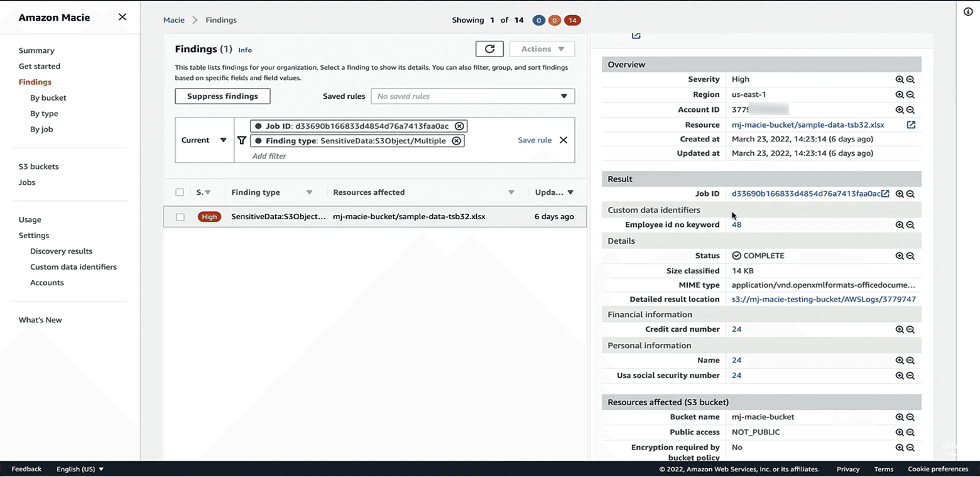Viewport: 980px width, 477px height.
Task: Zoom out filter on Account ID
Action: click(x=910, y=110)
